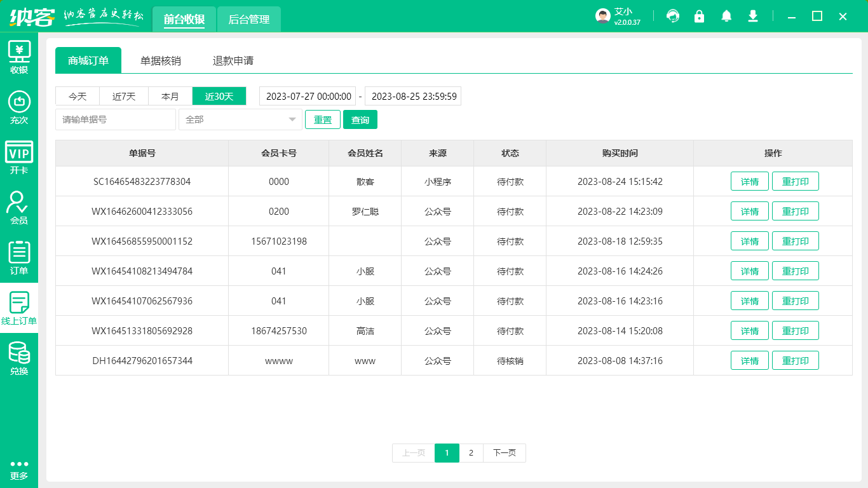Open the VIP 开卡 sidebar icon
Viewport: 868px width, 488px height.
pos(19,158)
